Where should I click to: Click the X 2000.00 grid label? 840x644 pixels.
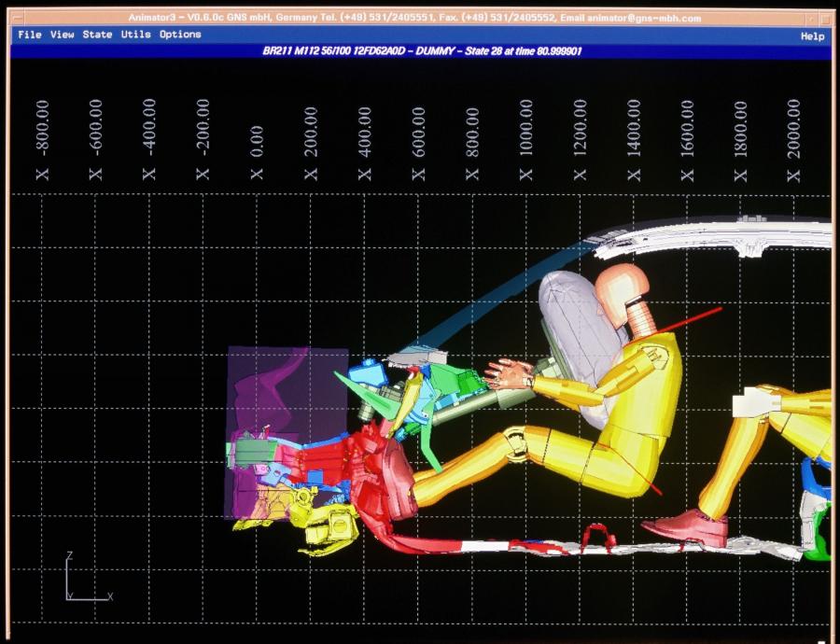point(794,140)
